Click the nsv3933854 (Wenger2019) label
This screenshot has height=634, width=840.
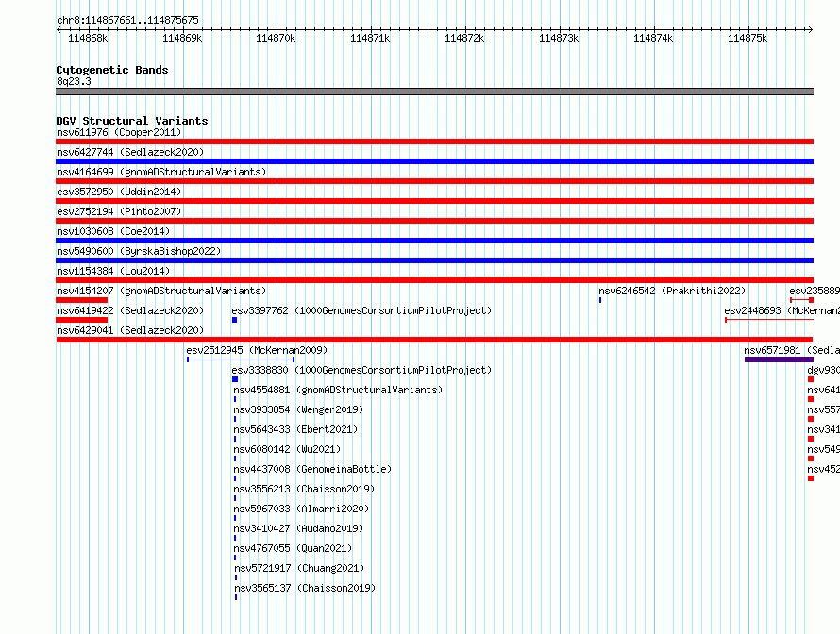click(x=298, y=409)
